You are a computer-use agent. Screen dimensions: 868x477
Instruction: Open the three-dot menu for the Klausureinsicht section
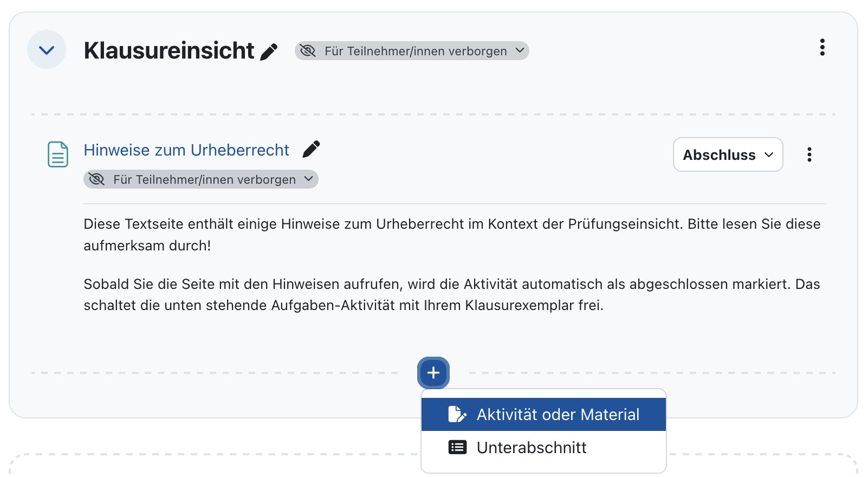(822, 48)
